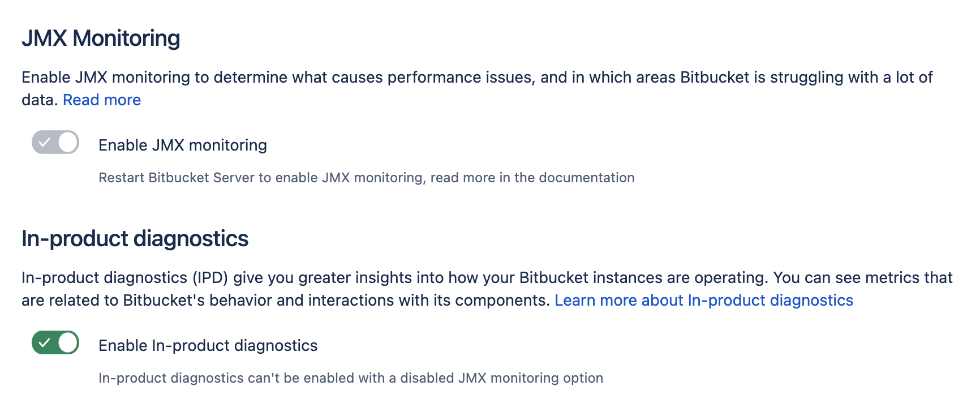
Task: Click the white knob of green diagnostics toggle
Action: tap(68, 342)
